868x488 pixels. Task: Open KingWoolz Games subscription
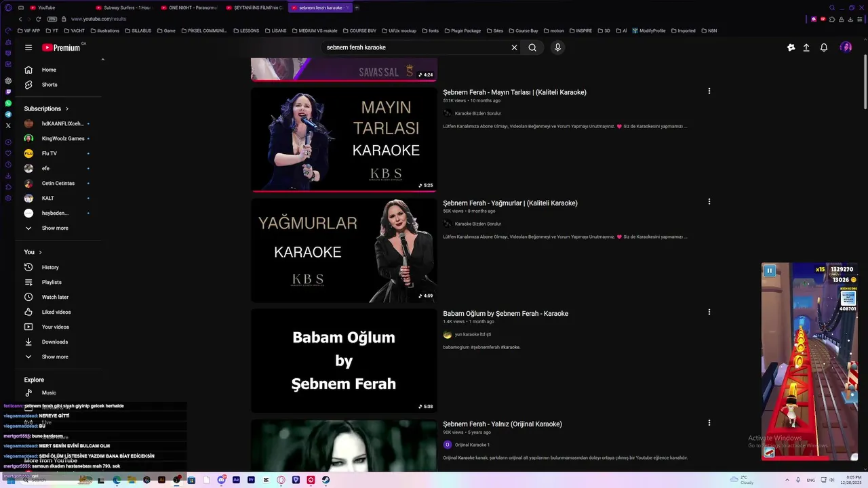(x=59, y=138)
